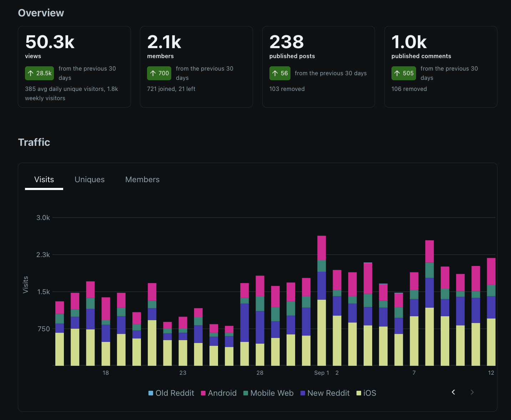Click the 23 x-axis date label

coord(183,373)
